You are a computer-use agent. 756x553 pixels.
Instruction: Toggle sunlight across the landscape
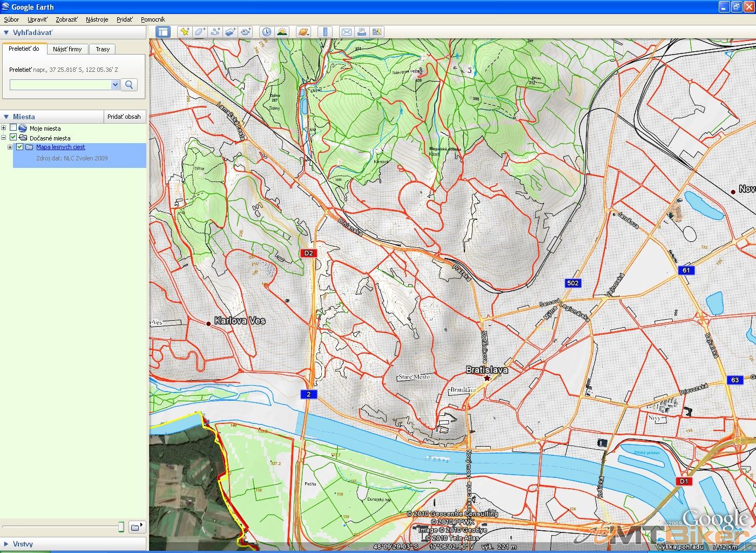(x=282, y=32)
